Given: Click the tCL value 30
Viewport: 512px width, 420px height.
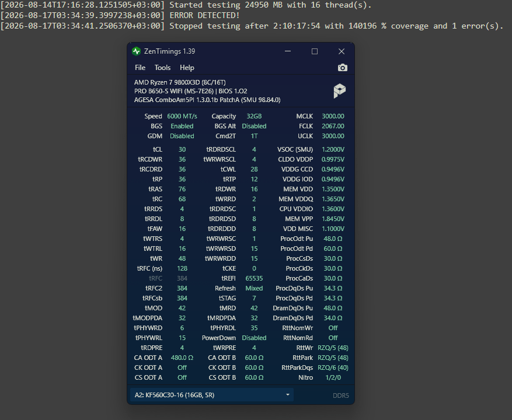Looking at the screenshot, I should point(182,149).
